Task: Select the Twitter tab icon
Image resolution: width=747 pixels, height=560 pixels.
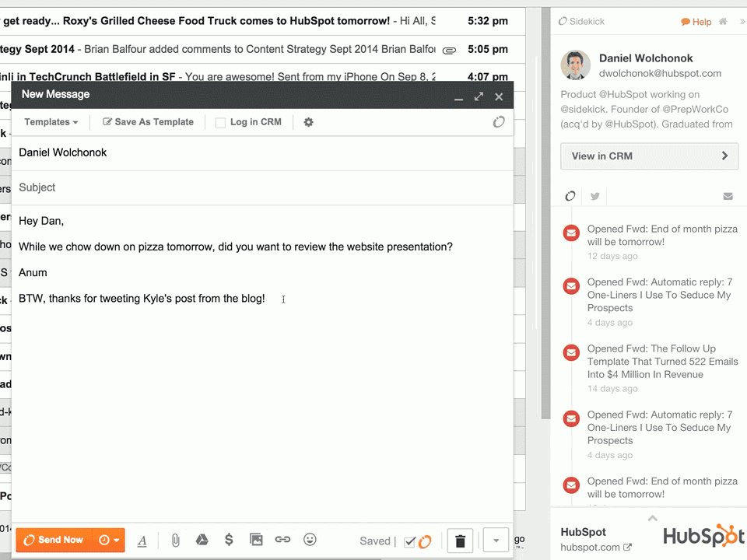Action: coord(594,196)
